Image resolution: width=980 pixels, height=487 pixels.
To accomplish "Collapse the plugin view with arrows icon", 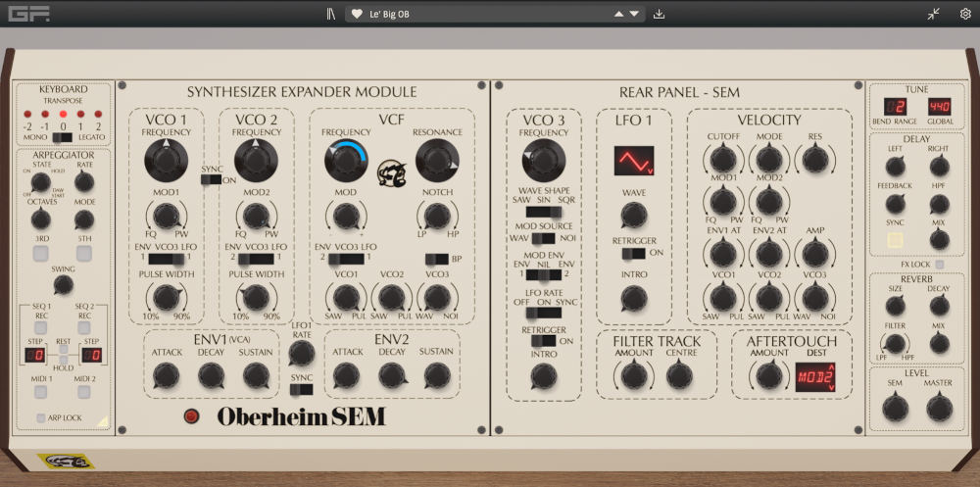I will [934, 14].
